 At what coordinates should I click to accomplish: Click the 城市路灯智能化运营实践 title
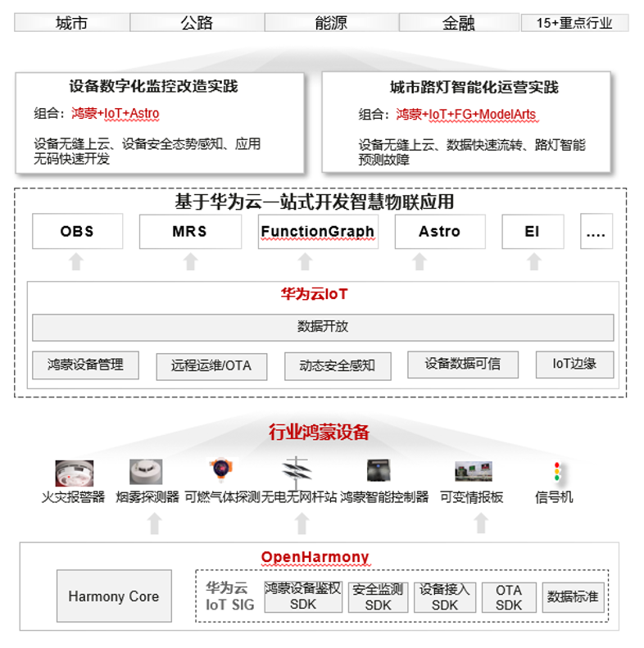click(474, 87)
